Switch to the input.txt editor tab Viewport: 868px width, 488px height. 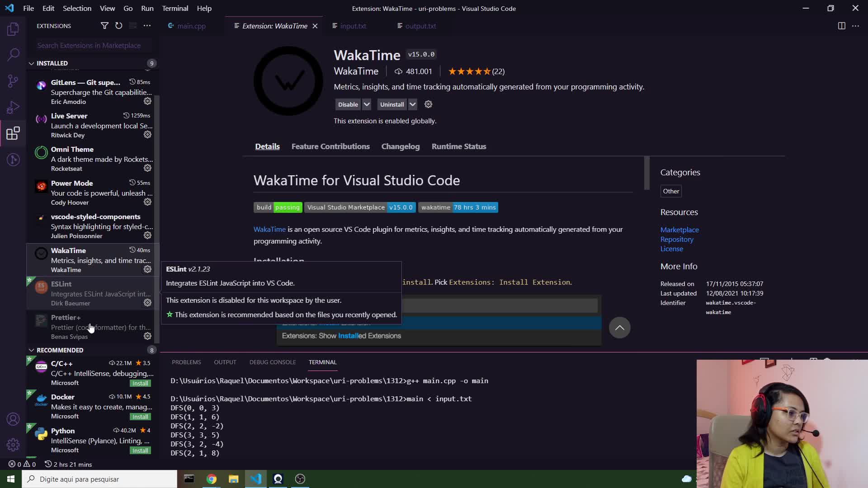point(353,26)
